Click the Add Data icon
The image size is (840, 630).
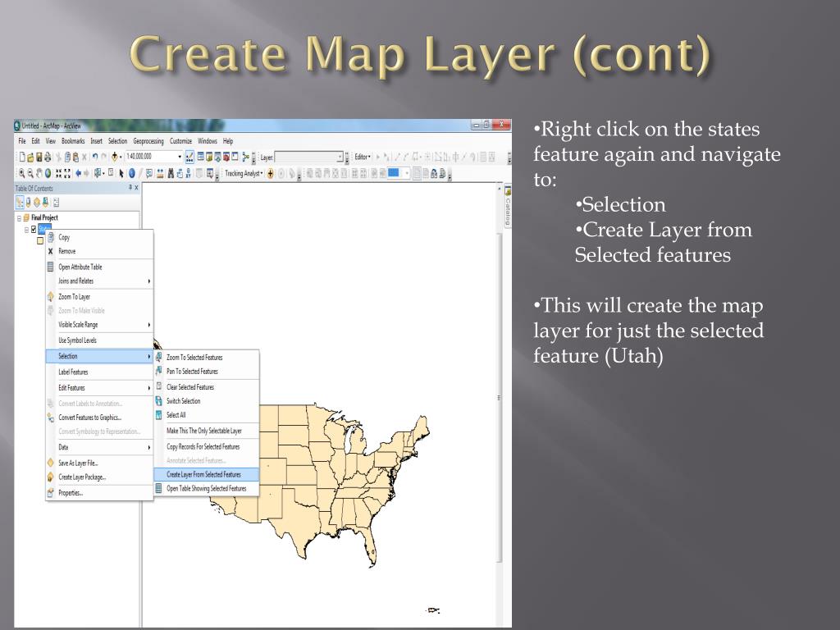click(116, 157)
